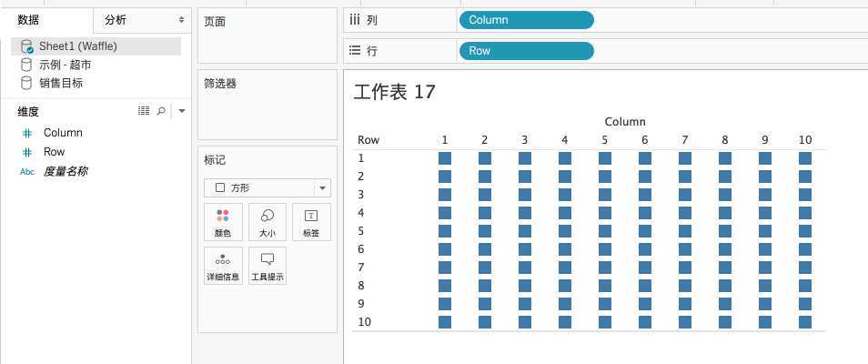The image size is (868, 364).
Task: Switch to the 数据 tab
Action: (x=28, y=19)
